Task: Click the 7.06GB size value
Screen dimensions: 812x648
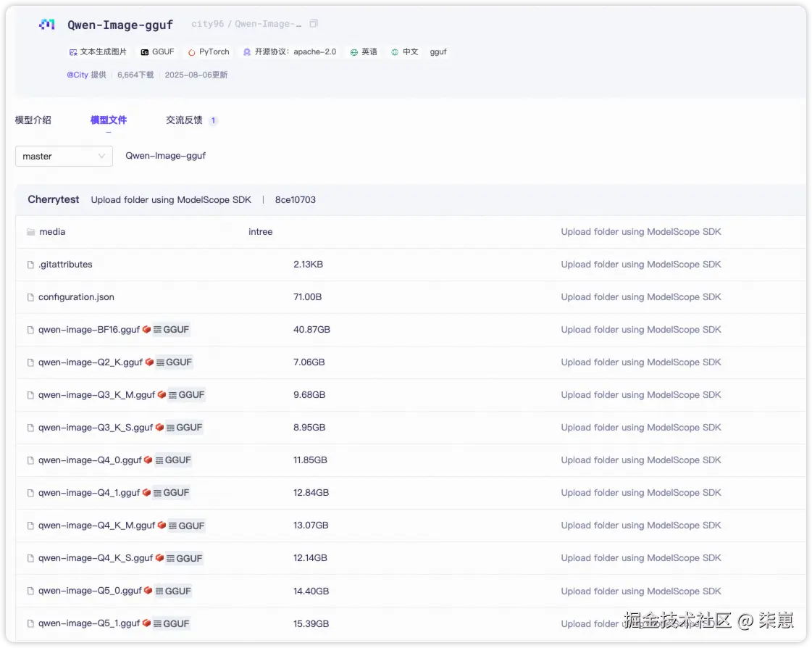Action: (309, 362)
